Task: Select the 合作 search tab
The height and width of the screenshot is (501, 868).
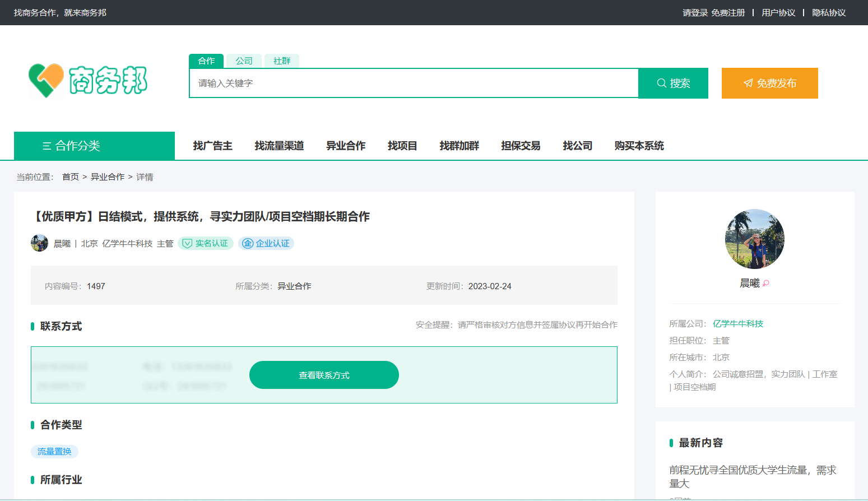Action: point(206,61)
